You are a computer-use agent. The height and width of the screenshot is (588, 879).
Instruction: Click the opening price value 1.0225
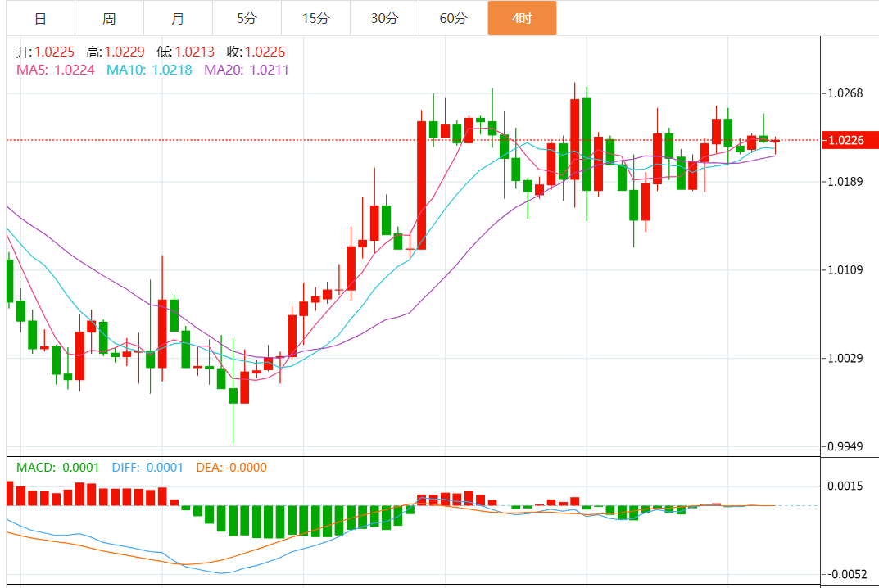(54, 52)
